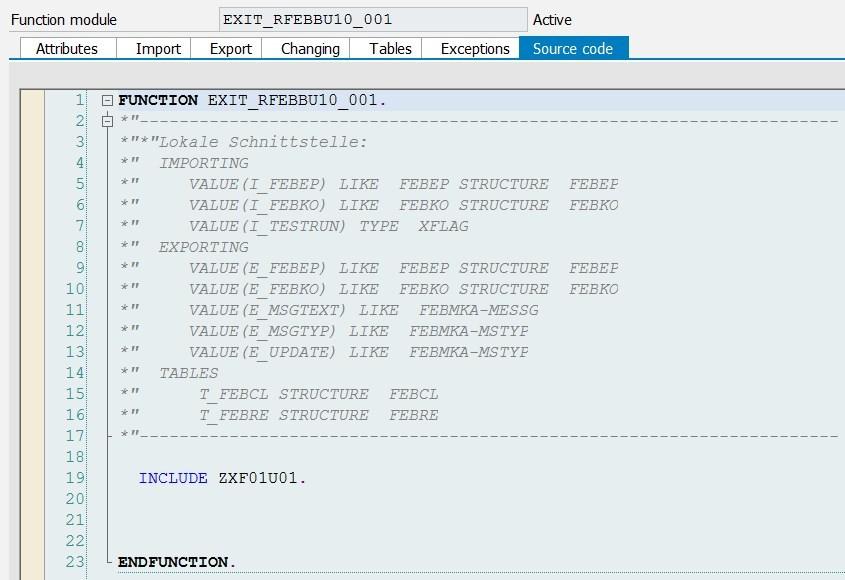This screenshot has width=845, height=580.
Task: Collapse the FUNCTION block on line 1
Action: tap(107, 100)
